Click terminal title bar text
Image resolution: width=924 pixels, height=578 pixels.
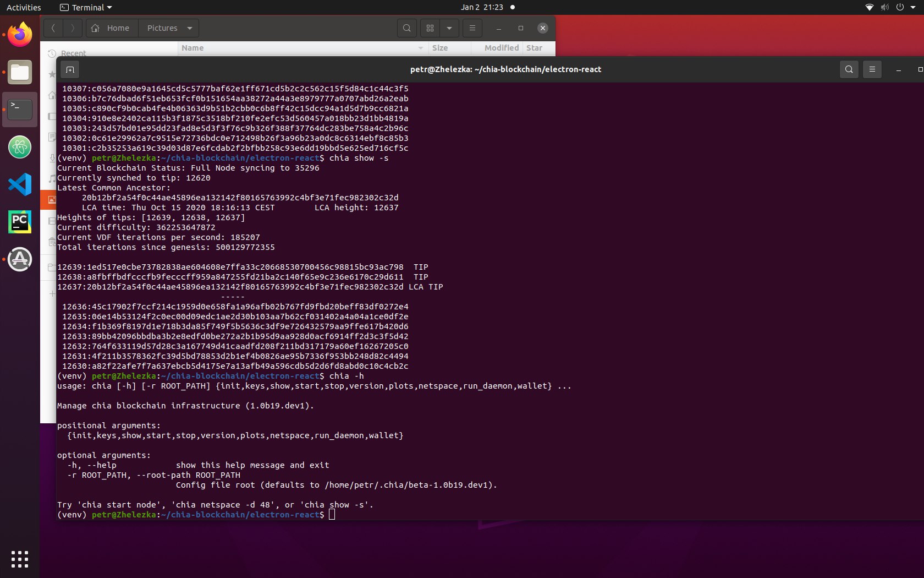click(505, 69)
